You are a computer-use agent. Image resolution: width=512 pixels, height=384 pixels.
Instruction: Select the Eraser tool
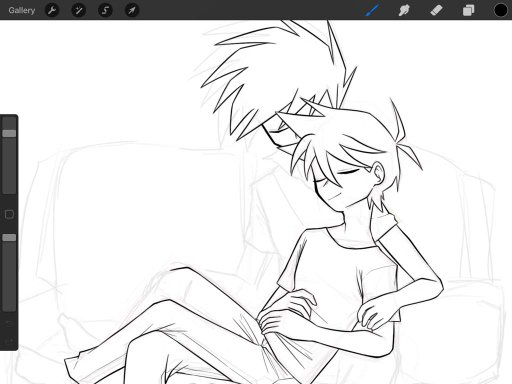pyautogui.click(x=436, y=10)
